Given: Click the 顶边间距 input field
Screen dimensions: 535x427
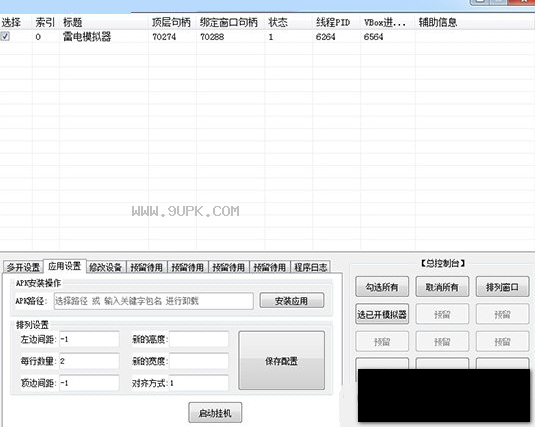Looking at the screenshot, I should pyautogui.click(x=89, y=383).
